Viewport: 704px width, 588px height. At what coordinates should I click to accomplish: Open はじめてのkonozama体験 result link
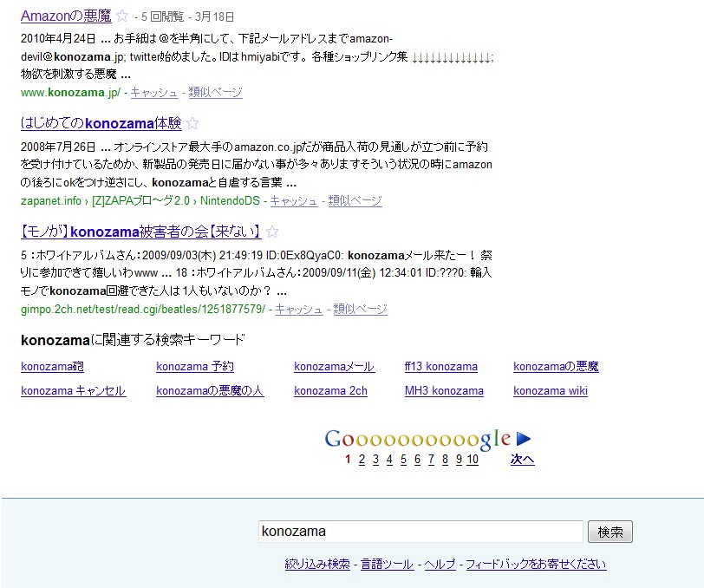[101, 123]
